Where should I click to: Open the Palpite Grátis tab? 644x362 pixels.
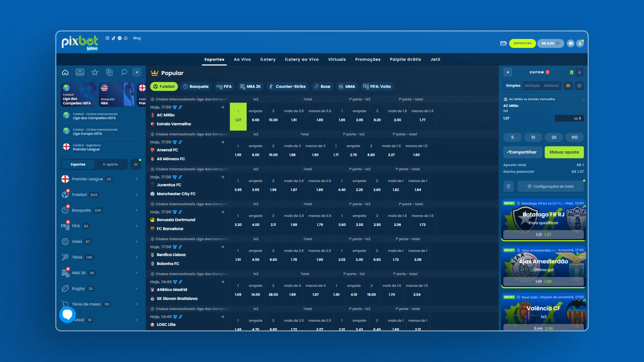406,59
